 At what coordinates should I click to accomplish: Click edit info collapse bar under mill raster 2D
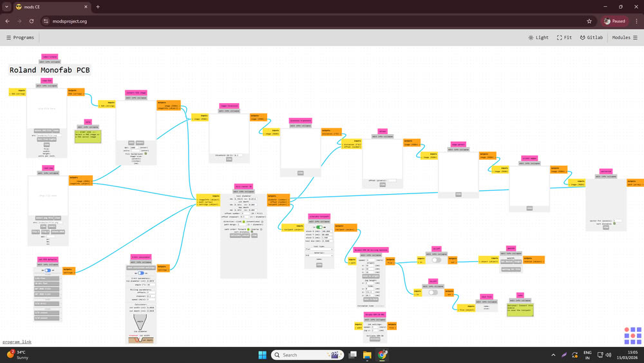(243, 191)
